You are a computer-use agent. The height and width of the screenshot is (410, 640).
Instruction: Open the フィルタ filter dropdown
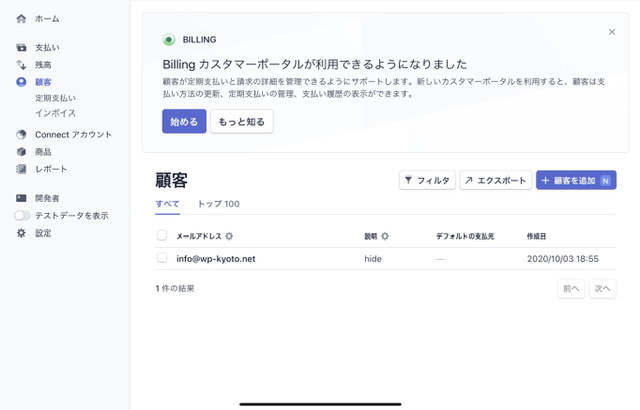427,181
